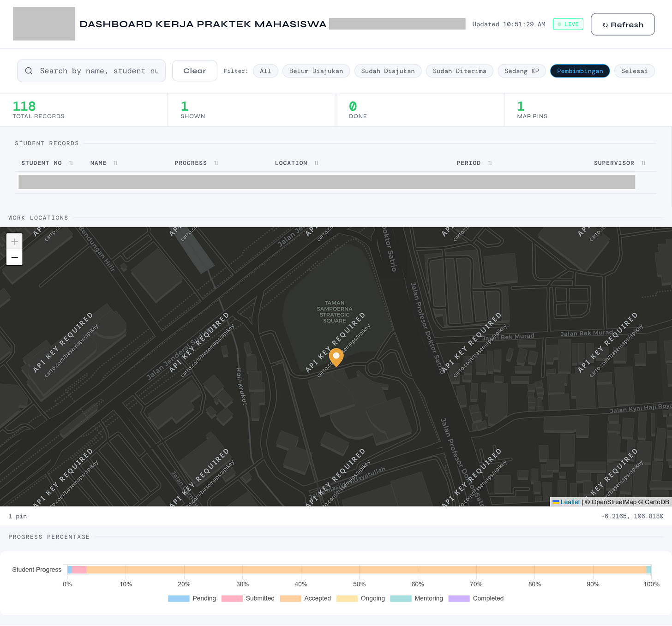Select the redacted student record row
The height and width of the screenshot is (626, 672).
(x=327, y=182)
